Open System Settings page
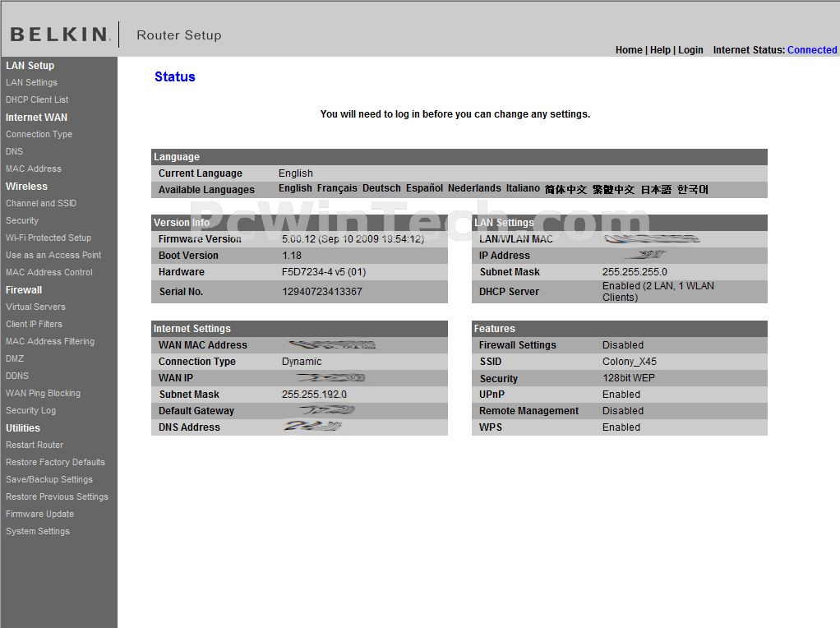This screenshot has height=628, width=840. pyautogui.click(x=38, y=532)
